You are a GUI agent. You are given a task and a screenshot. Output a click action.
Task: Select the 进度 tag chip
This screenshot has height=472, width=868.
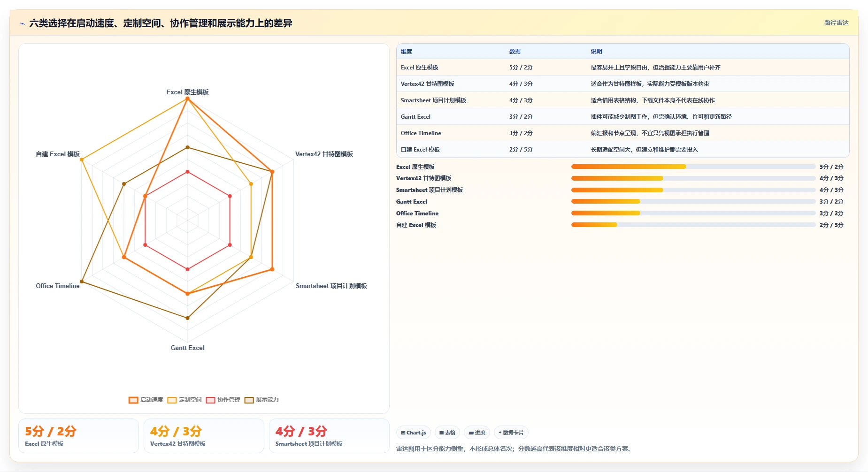click(x=477, y=433)
